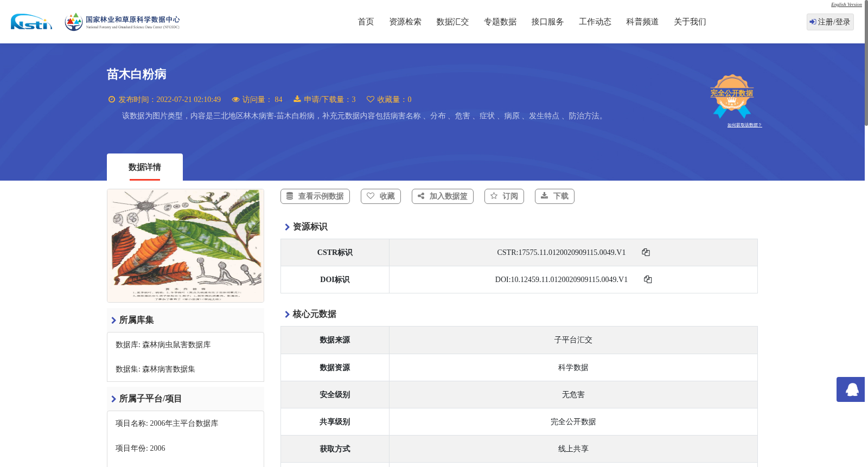
Task: Click the CSTR标识 label cell
Action: pos(335,253)
